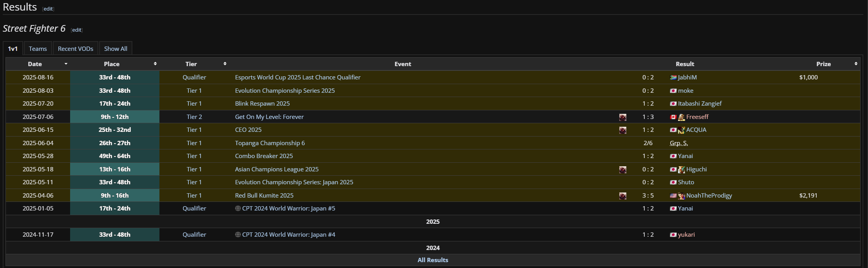Screen dimensions: 868x268
Task: Open Combo Breaker 2025 event link
Action: pos(264,156)
